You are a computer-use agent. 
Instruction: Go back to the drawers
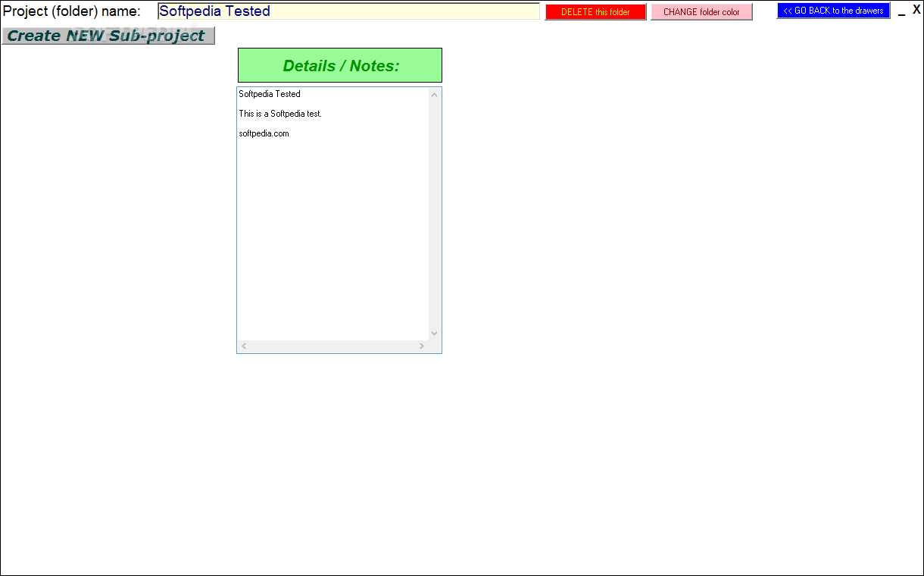(833, 11)
